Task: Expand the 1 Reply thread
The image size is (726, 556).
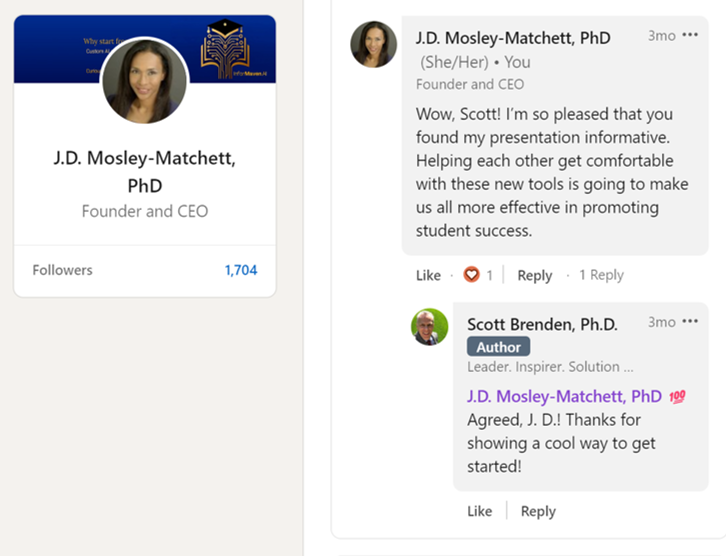Action: [x=601, y=275]
